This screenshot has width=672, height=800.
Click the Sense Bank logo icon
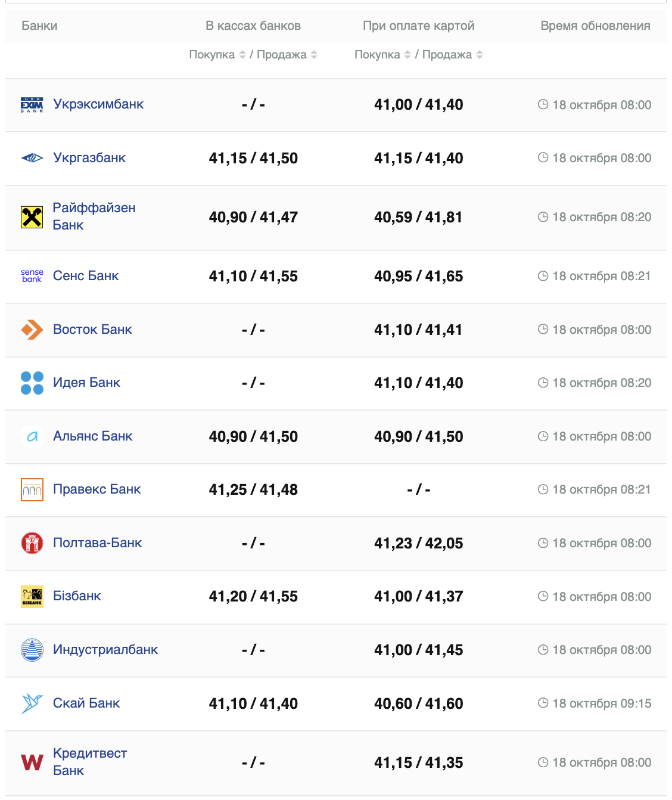pyautogui.click(x=32, y=275)
